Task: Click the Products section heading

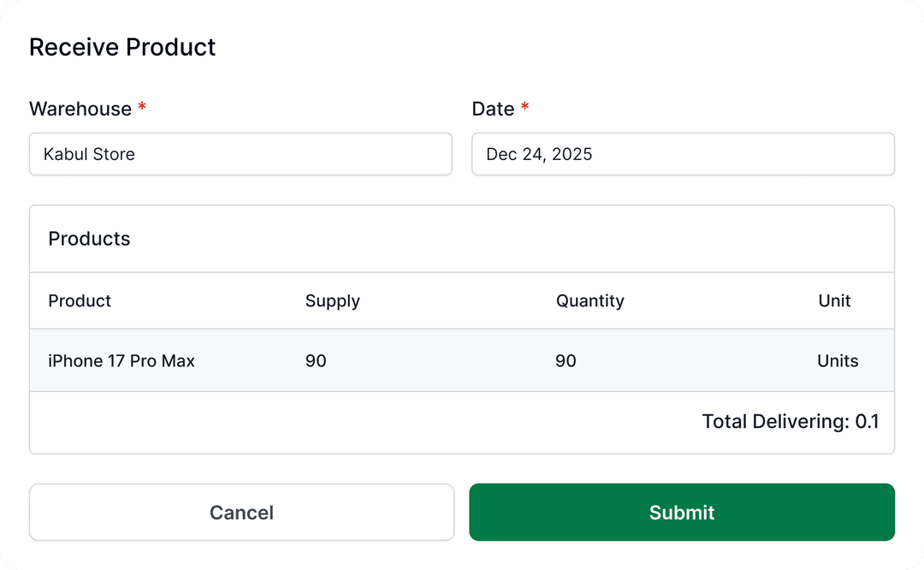Action: (x=89, y=239)
